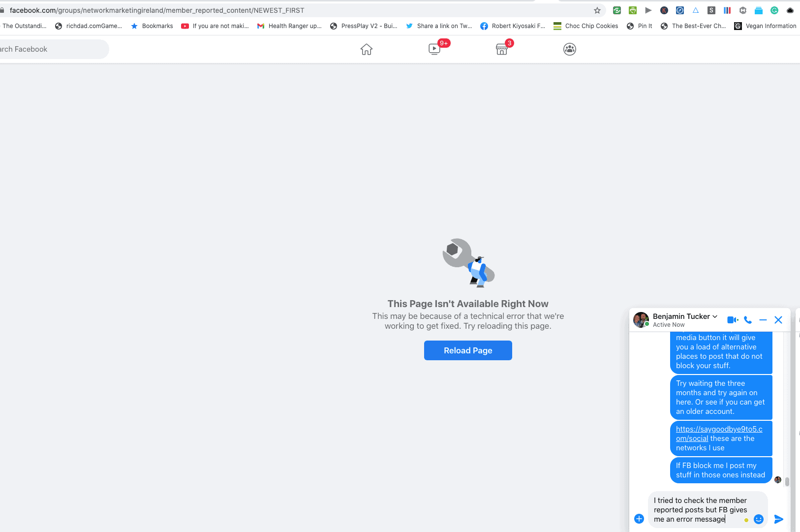Open the Robert Kiyosaki Facebook bookmark
This screenshot has width=800, height=532.
click(513, 26)
